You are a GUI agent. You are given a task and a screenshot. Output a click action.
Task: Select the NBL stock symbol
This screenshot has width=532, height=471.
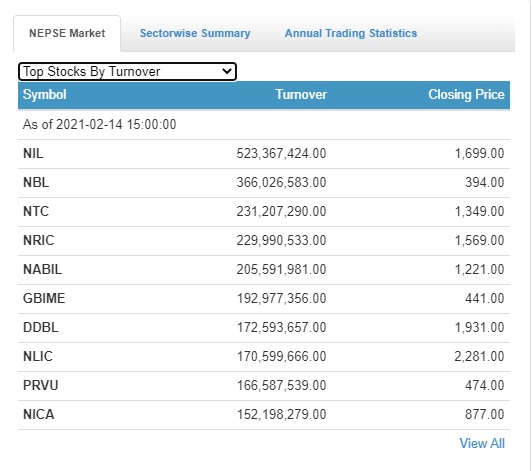click(x=36, y=182)
